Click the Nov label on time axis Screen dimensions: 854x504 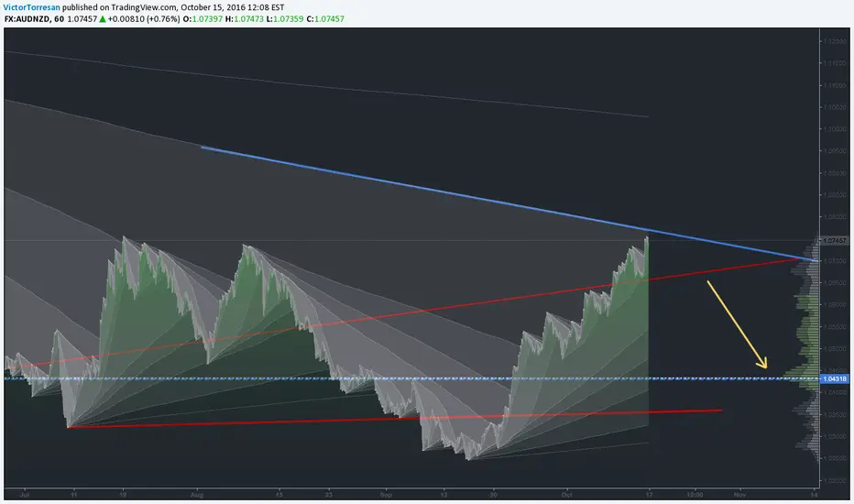(739, 495)
